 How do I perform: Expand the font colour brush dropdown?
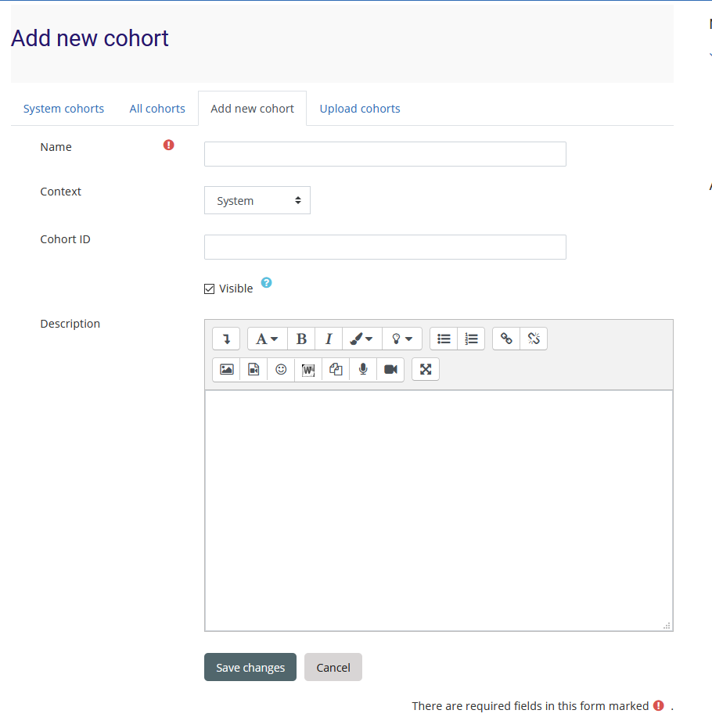coord(361,339)
